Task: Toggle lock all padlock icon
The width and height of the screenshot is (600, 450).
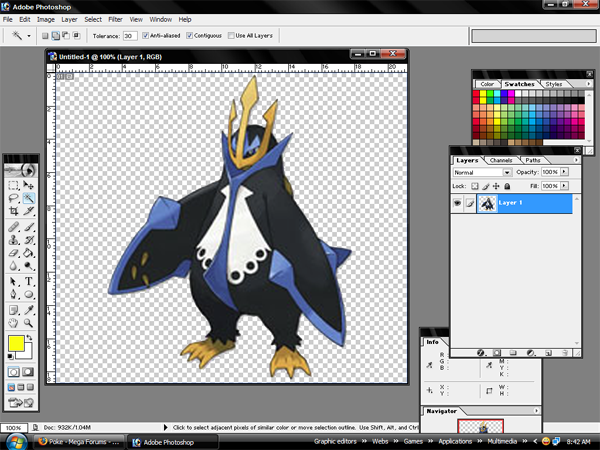Action: pos(507,186)
